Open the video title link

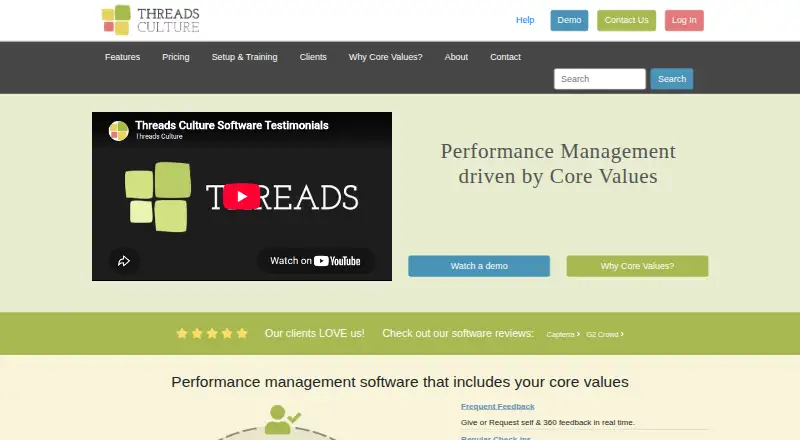click(232, 125)
